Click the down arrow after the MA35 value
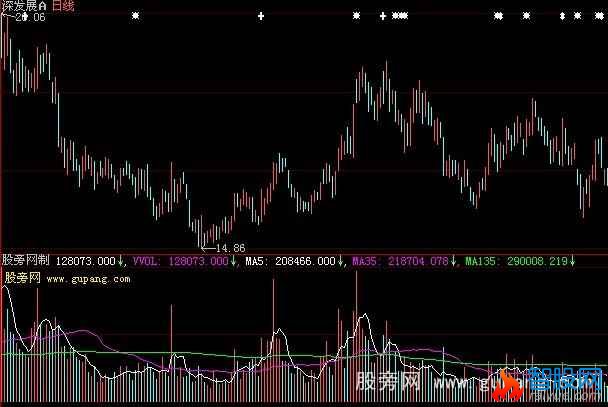 [453, 261]
